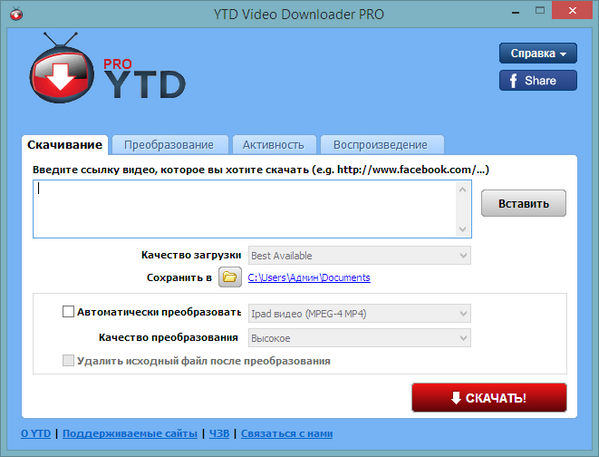
Task: Click the Введите ссылку видео instruction text
Action: 261,170
